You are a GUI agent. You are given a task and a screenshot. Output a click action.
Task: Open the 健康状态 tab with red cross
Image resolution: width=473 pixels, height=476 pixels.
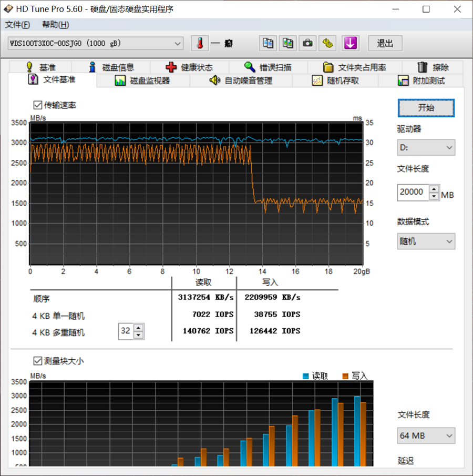point(189,67)
